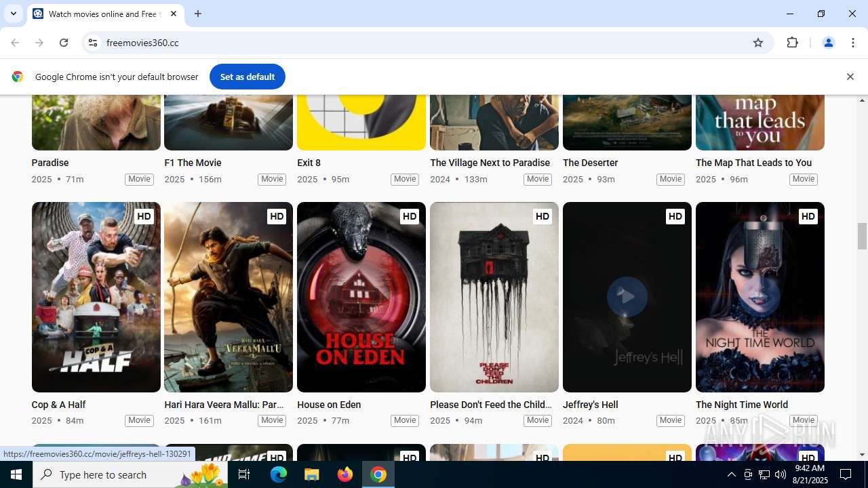Viewport: 868px width, 488px height.
Task: Click the page vertical scrollbar thumb
Action: point(862,236)
